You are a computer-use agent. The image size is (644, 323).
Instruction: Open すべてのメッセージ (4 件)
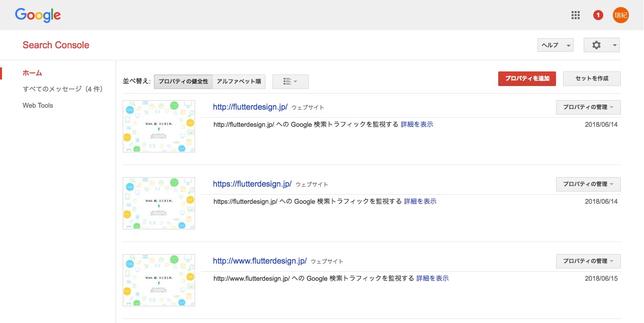click(62, 89)
